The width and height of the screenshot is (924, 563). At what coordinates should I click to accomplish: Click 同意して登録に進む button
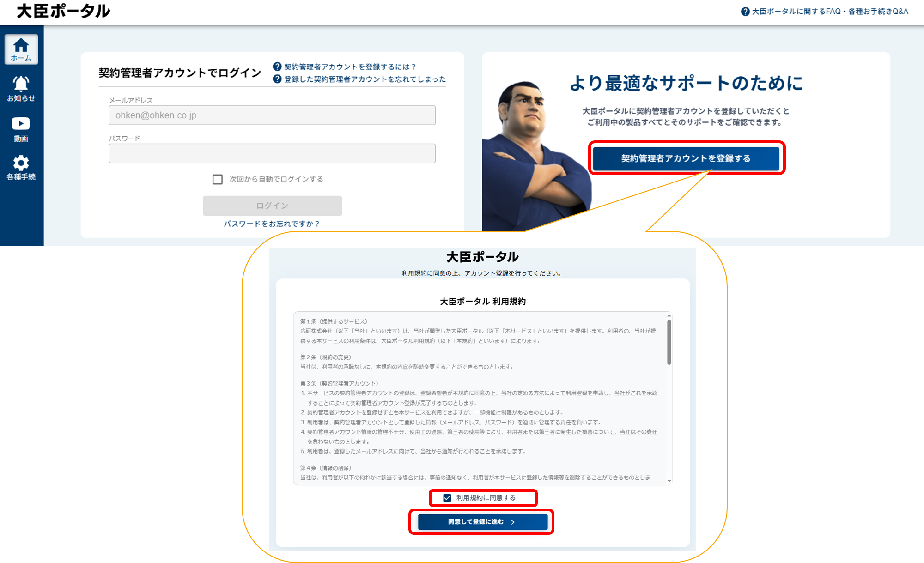pyautogui.click(x=483, y=522)
